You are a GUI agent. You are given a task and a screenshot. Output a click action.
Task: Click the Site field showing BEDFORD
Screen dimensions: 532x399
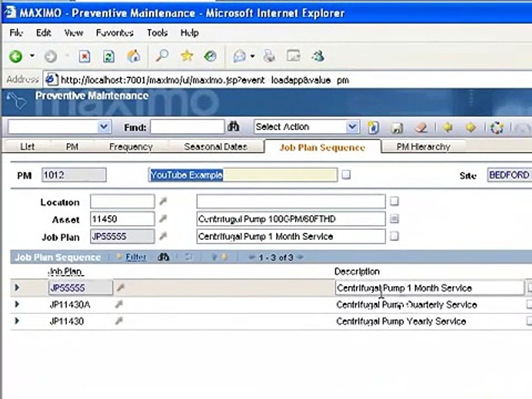click(x=510, y=175)
